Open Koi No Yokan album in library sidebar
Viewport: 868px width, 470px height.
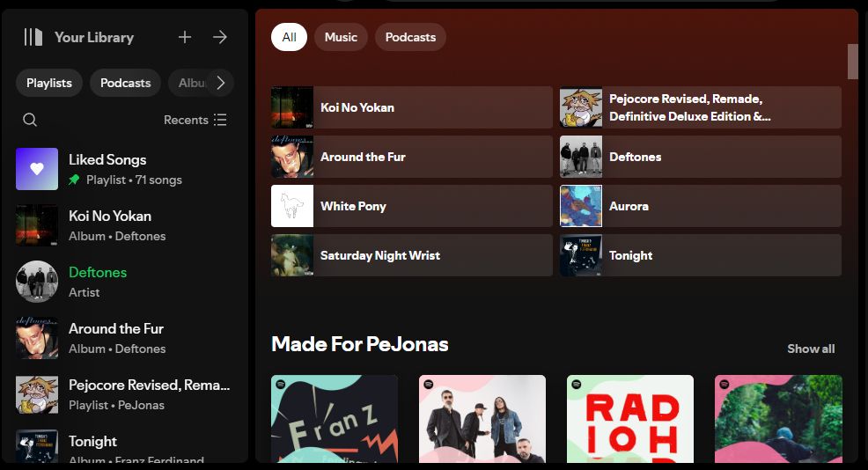[x=124, y=225]
